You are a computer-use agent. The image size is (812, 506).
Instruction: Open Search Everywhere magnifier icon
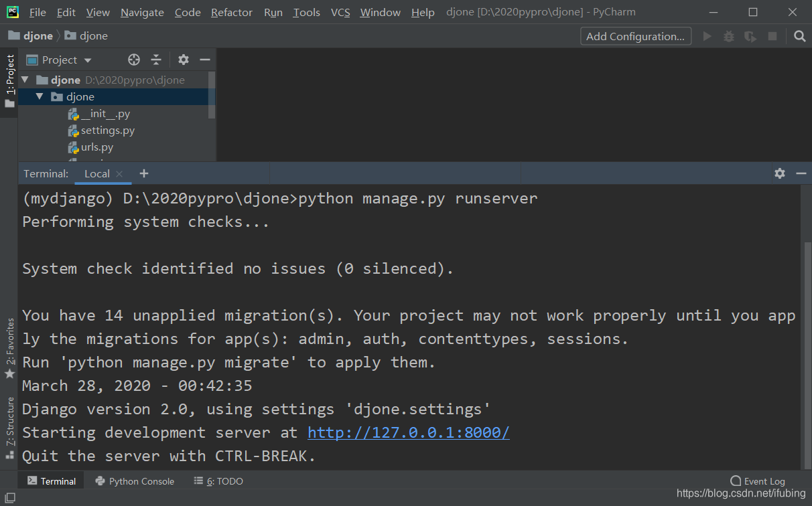coord(799,36)
